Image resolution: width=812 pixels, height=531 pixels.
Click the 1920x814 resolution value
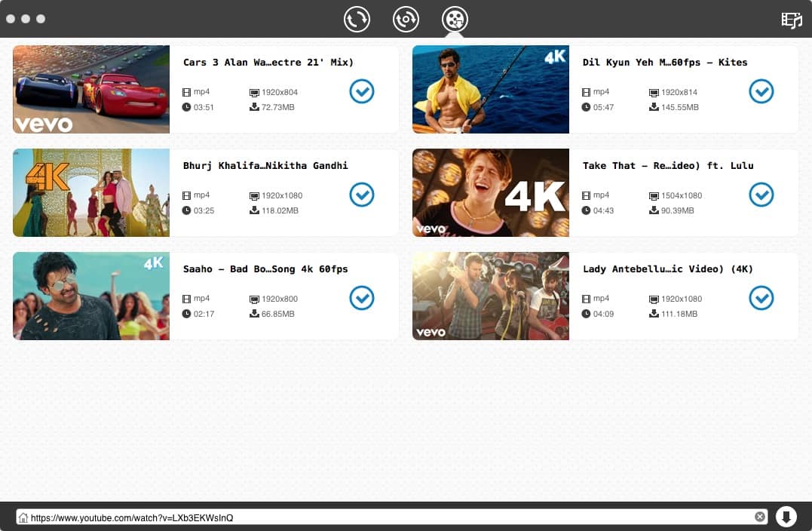coord(679,92)
